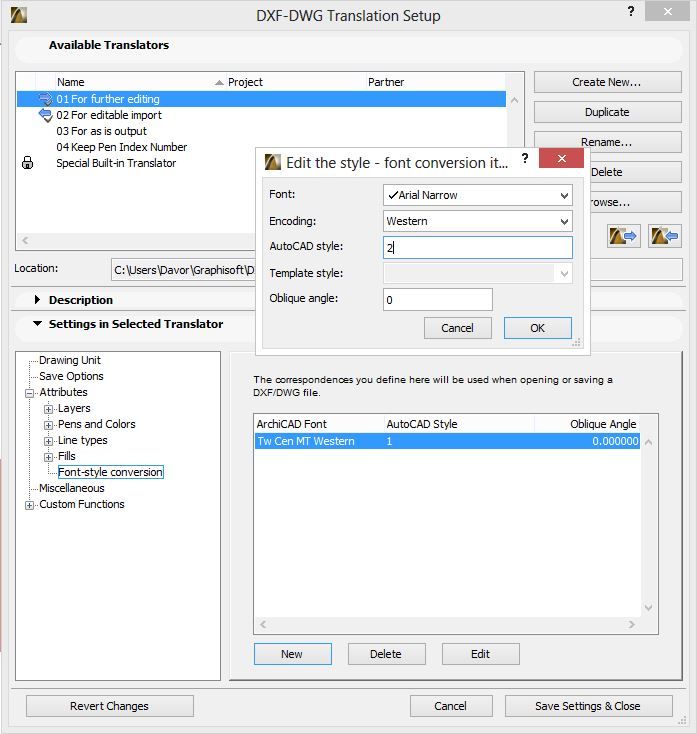Click the export translator icon with right arrow
697x734 pixels.
pos(624,236)
